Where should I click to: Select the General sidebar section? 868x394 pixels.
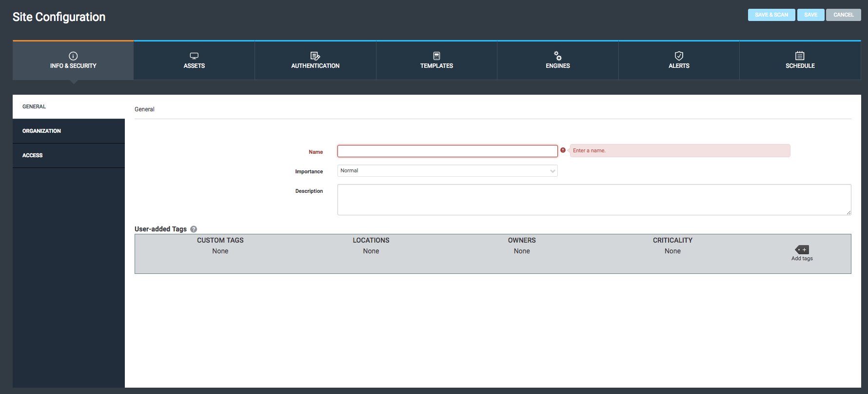click(69, 106)
